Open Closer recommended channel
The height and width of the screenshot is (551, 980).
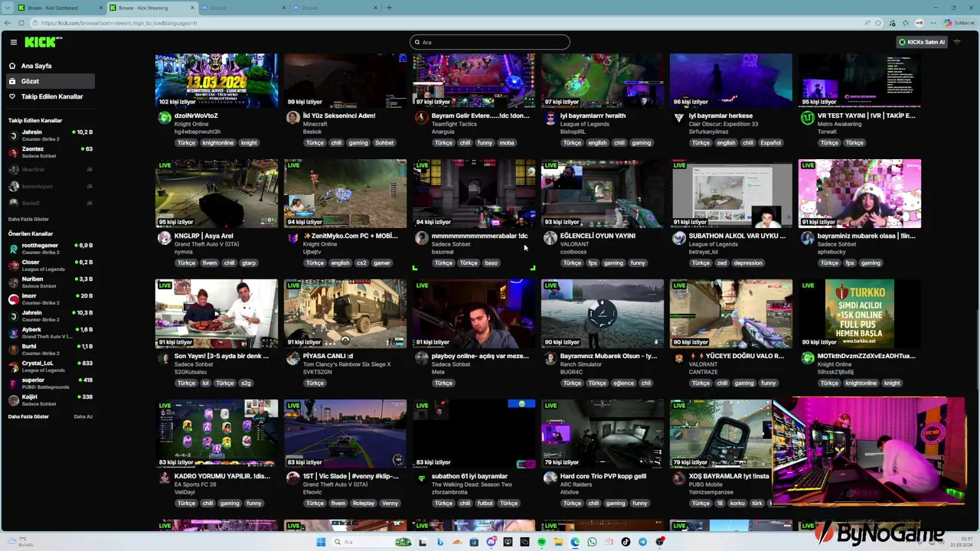pyautogui.click(x=50, y=266)
